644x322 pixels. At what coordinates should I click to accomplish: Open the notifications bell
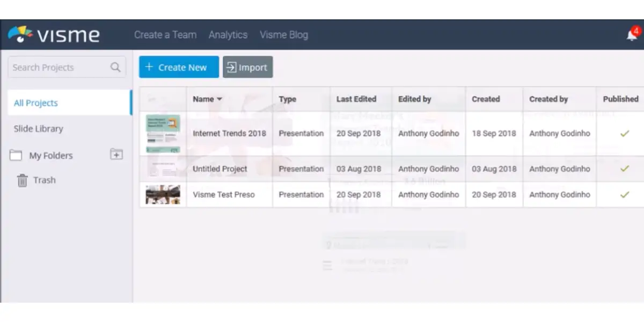(x=632, y=35)
